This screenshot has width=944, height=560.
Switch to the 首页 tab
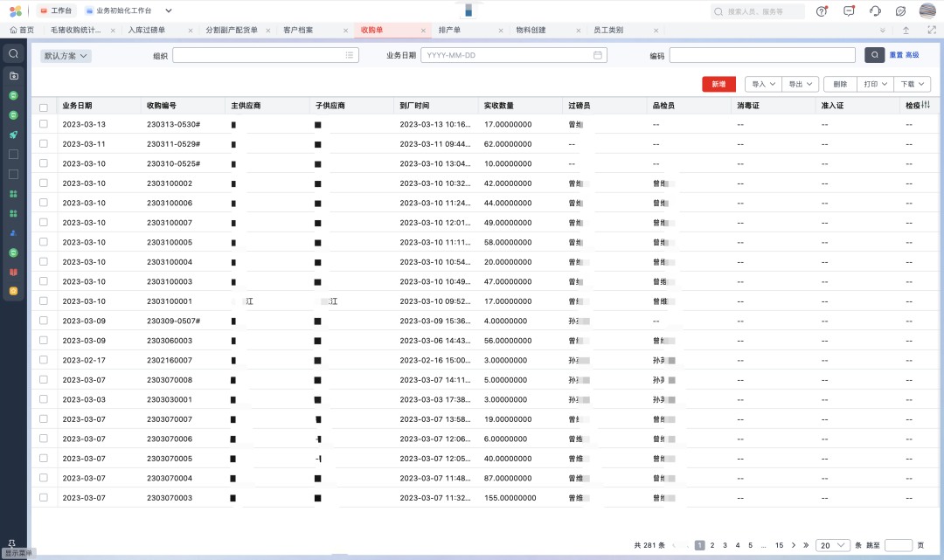(x=22, y=30)
